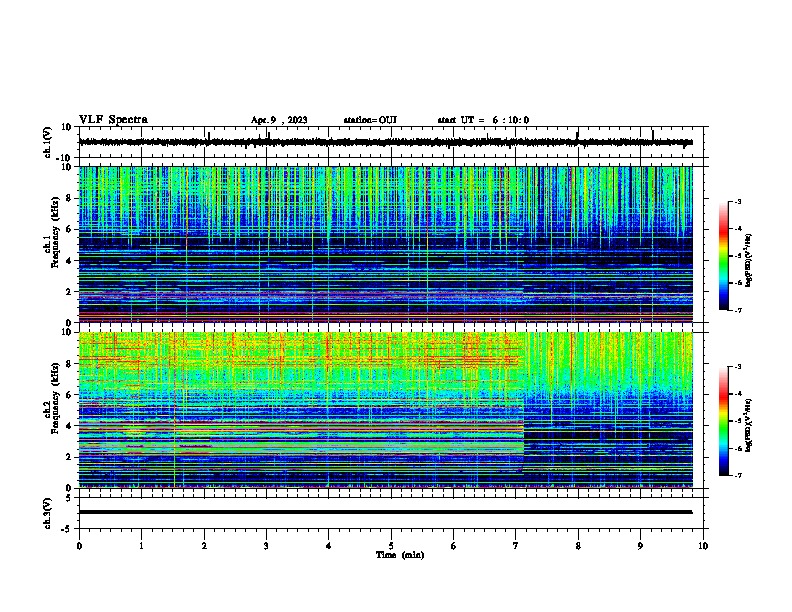Click the "6" kHz tick on ch.1 spectrogram axis
The width and height of the screenshot is (792, 612).
coord(70,229)
